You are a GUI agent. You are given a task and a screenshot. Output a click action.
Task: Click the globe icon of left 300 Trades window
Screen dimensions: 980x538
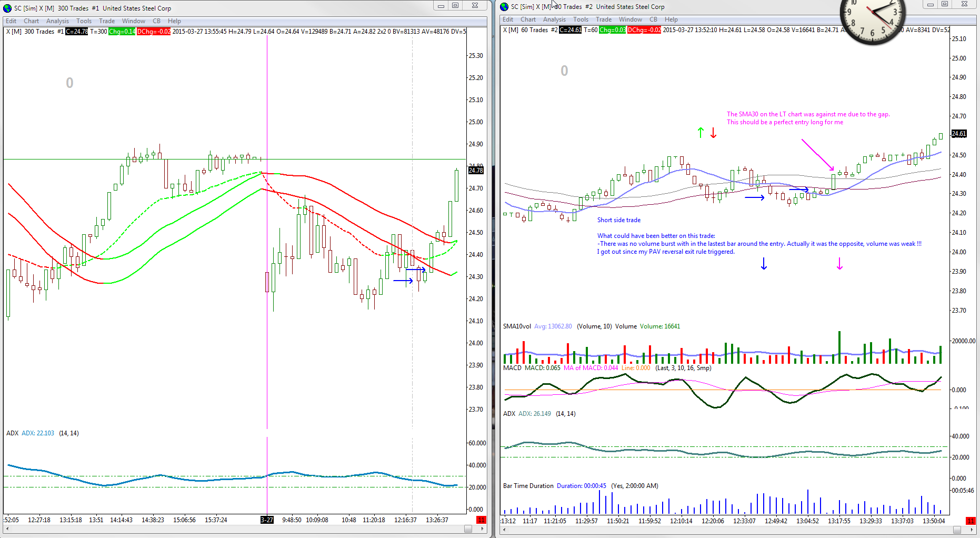click(x=7, y=8)
